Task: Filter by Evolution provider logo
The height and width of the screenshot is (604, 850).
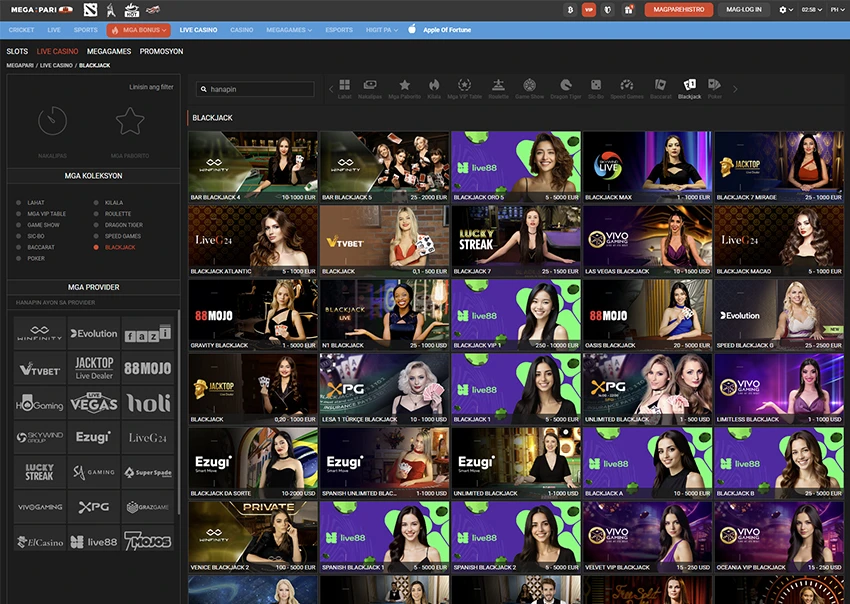Action: click(x=94, y=333)
